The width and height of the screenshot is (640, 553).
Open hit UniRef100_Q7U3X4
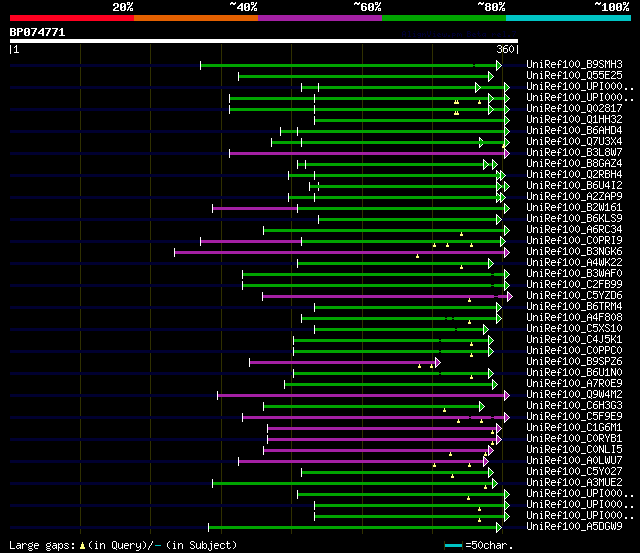(574, 141)
